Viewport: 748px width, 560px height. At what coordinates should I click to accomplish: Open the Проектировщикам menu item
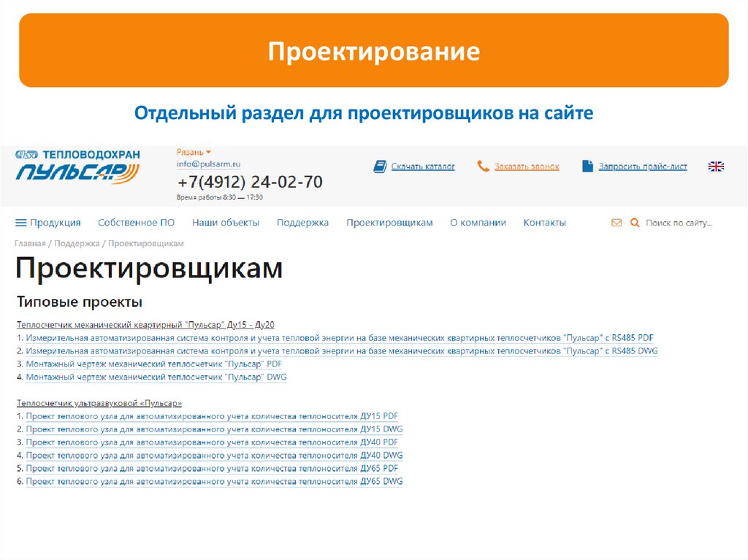[389, 223]
